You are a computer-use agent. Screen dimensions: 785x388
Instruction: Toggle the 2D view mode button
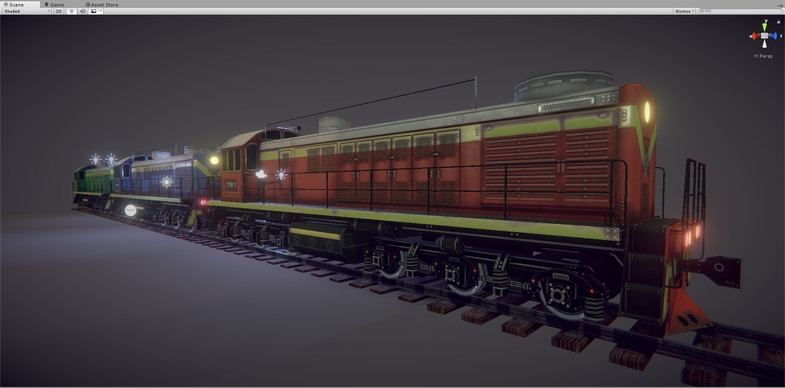pos(59,11)
